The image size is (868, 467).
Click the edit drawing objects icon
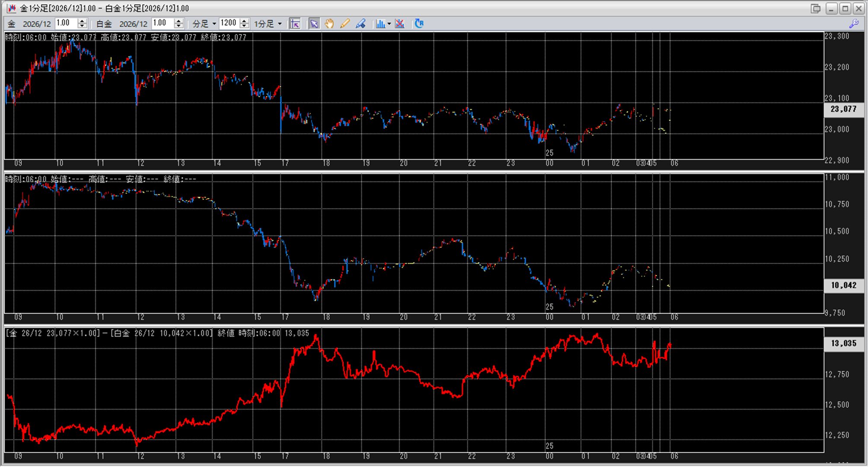tap(360, 24)
